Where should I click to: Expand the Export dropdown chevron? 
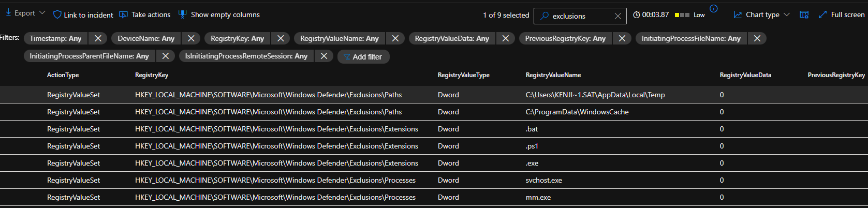42,13
